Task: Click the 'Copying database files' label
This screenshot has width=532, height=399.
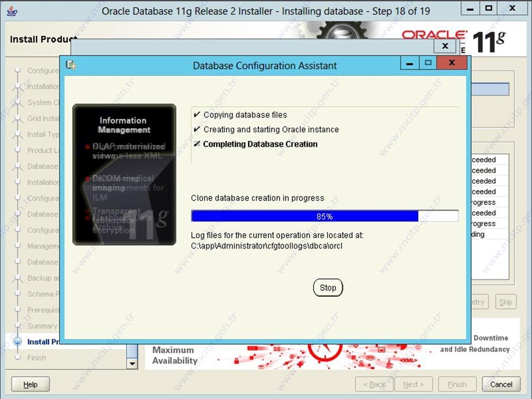Action: tap(246, 115)
